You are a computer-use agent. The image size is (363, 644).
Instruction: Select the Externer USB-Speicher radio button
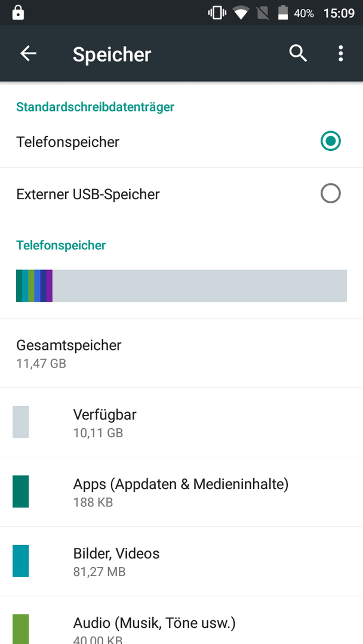click(331, 193)
